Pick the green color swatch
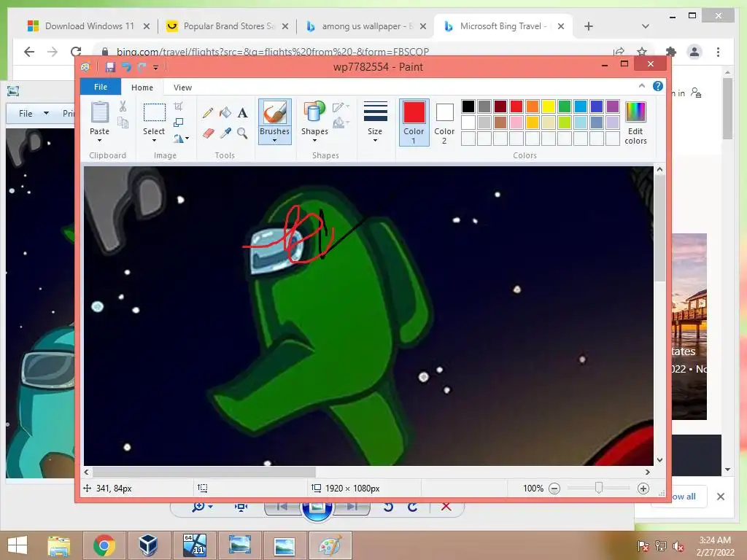Viewport: 747px width, 560px height. point(565,106)
